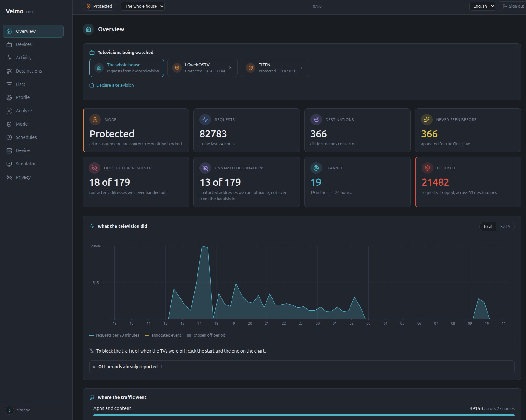Click the Profile fingerprint icon
The image size is (526, 420).
(x=9, y=97)
